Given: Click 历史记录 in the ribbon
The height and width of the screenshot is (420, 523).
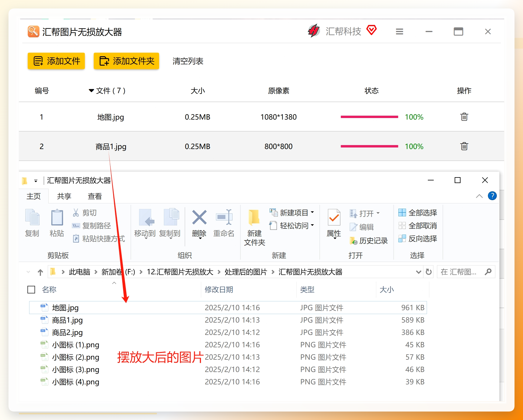Looking at the screenshot, I should [x=369, y=241].
